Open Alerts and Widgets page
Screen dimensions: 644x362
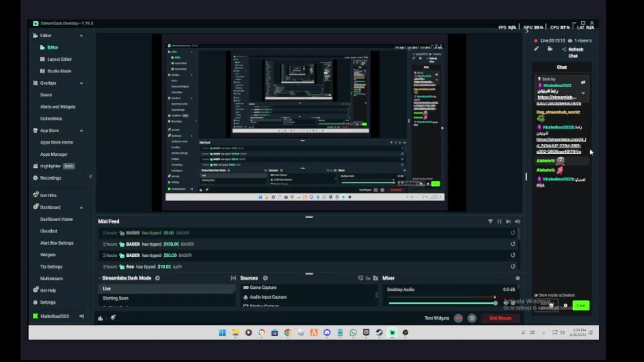tap(58, 107)
